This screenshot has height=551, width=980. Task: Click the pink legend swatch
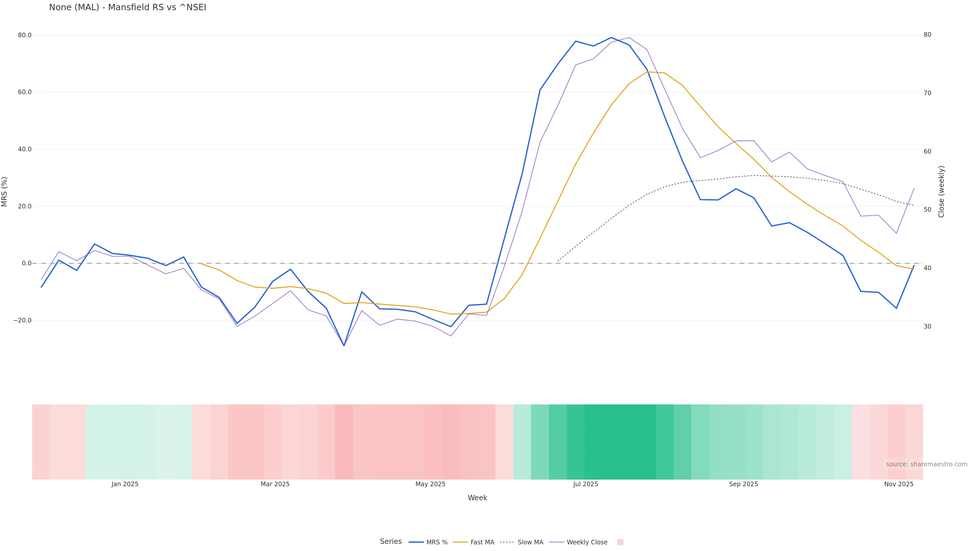620,542
